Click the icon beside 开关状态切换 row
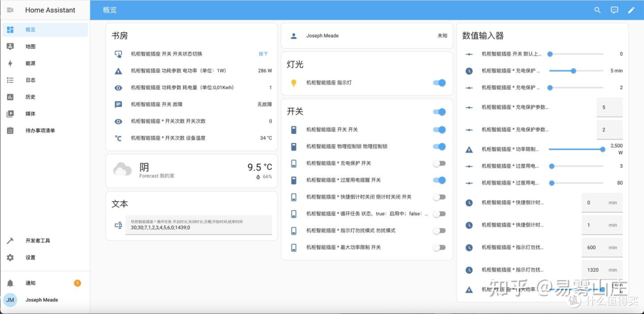This screenshot has width=644, height=314. point(118,54)
